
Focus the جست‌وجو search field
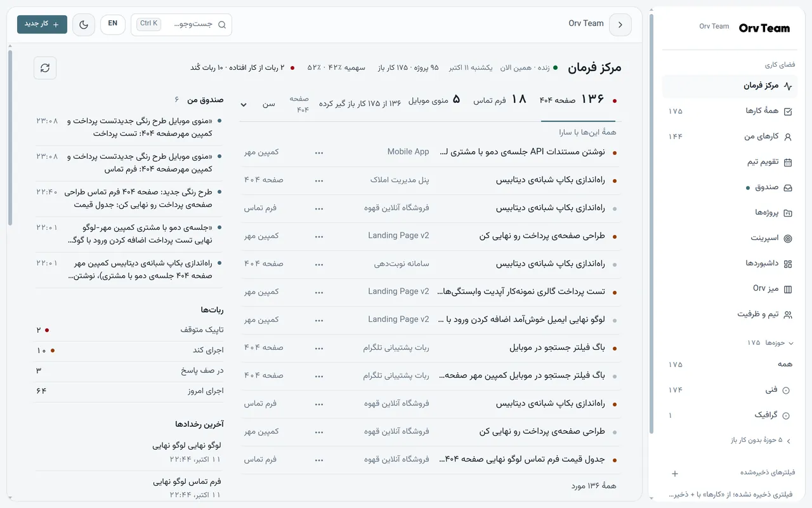[x=181, y=24]
